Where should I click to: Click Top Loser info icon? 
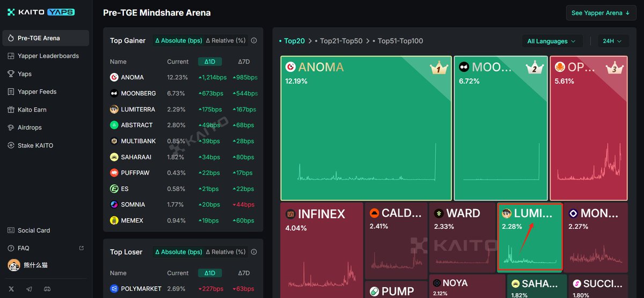pos(254,251)
